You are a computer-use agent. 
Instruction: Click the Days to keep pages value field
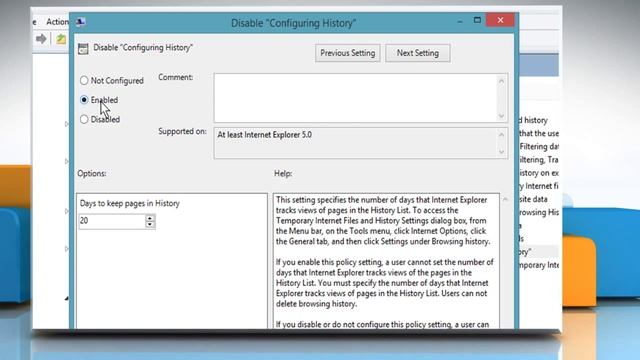pos(112,221)
